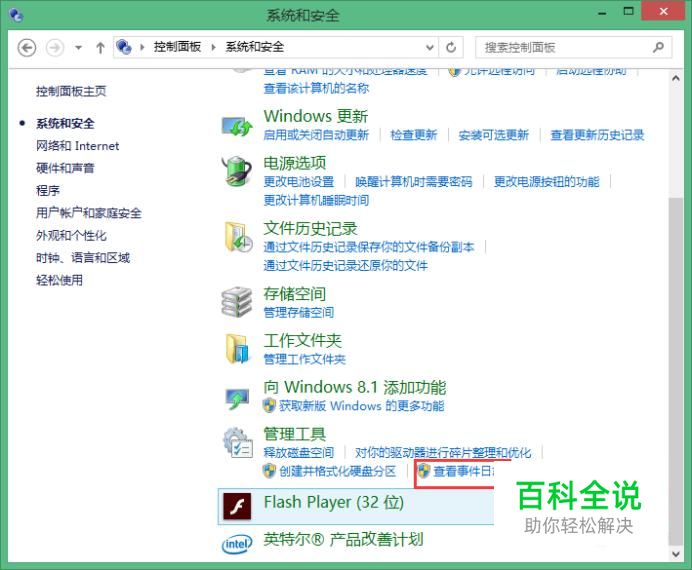Image resolution: width=692 pixels, height=570 pixels.
Task: Click 创建并格式化硬盘分区 link
Action: tap(337, 472)
